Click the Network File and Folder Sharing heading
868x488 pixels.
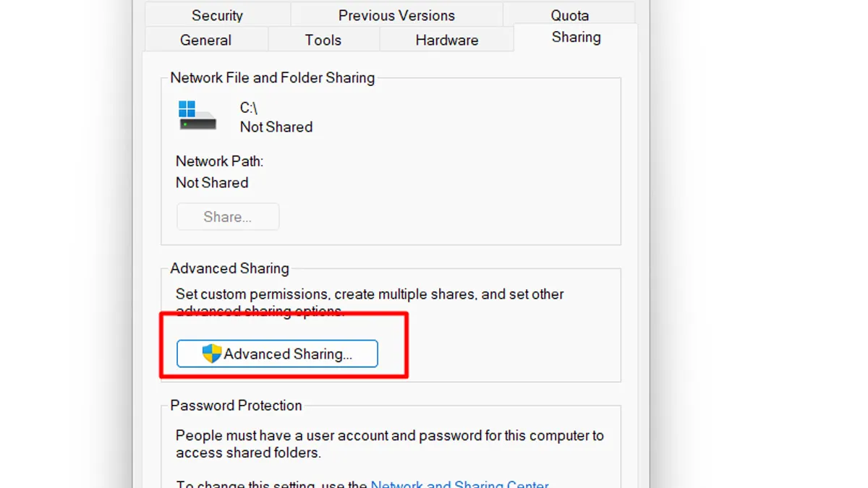272,77
